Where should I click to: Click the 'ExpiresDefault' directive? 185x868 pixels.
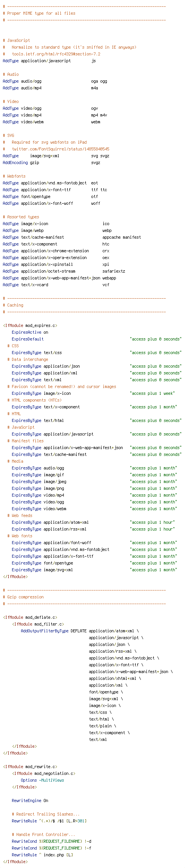coord(28,339)
